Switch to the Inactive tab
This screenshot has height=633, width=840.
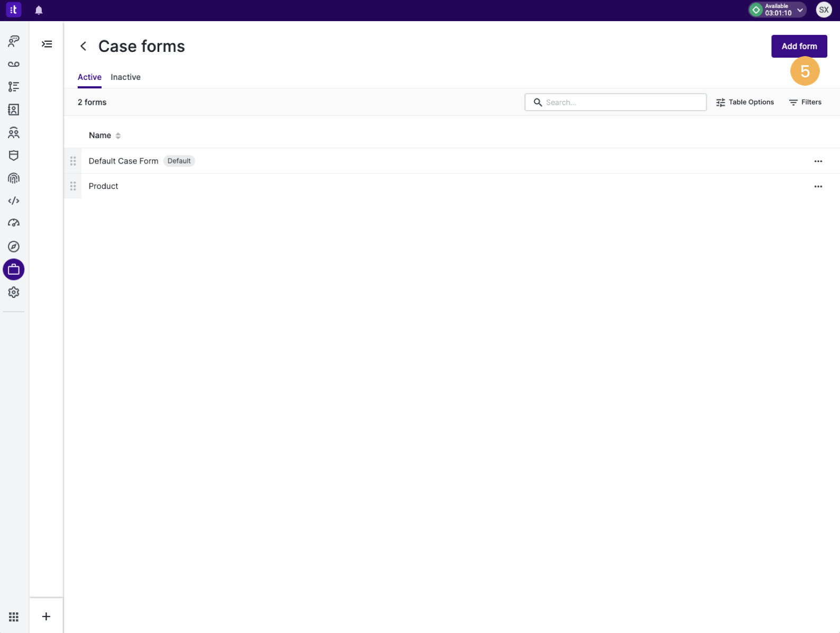point(125,77)
